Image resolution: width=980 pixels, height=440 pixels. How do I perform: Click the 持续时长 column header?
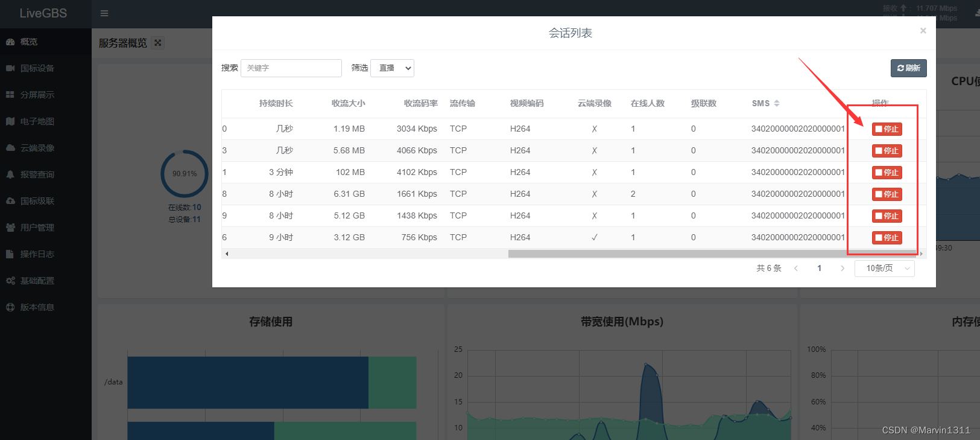click(x=276, y=103)
